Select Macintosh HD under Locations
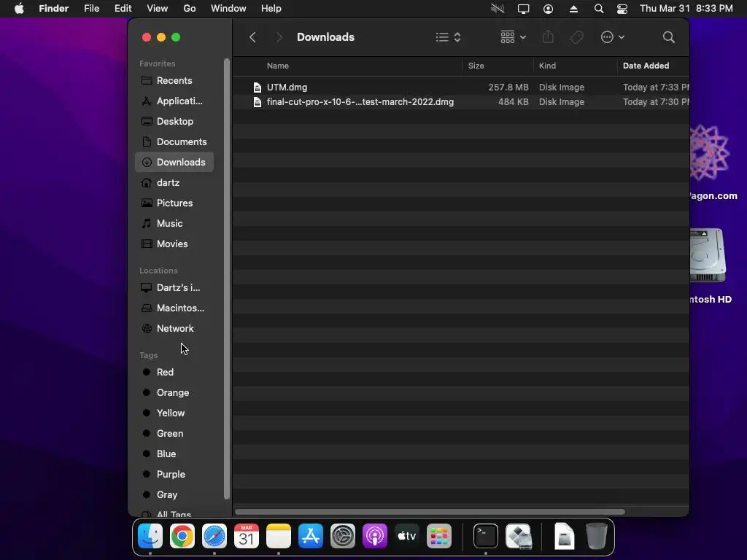Screen dimensions: 747x560 tap(174, 308)
